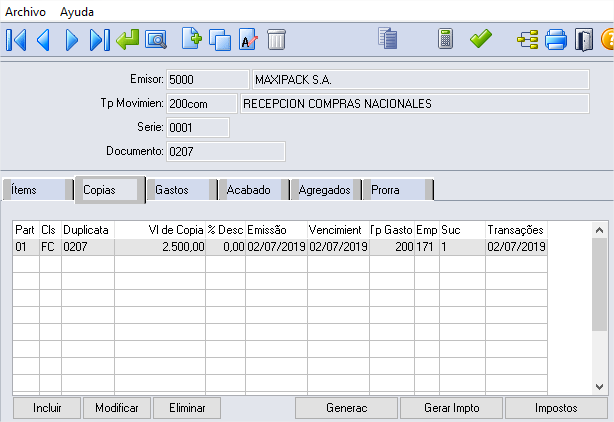The width and height of the screenshot is (614, 422).
Task: Select the Prorra tab
Action: pos(398,190)
